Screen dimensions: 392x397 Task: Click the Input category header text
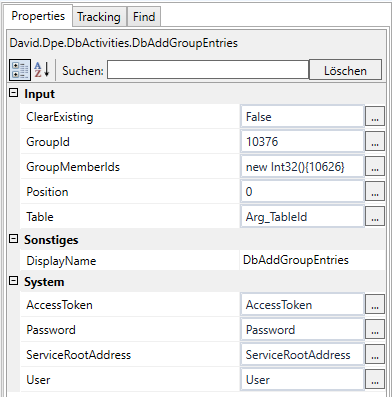coord(39,94)
